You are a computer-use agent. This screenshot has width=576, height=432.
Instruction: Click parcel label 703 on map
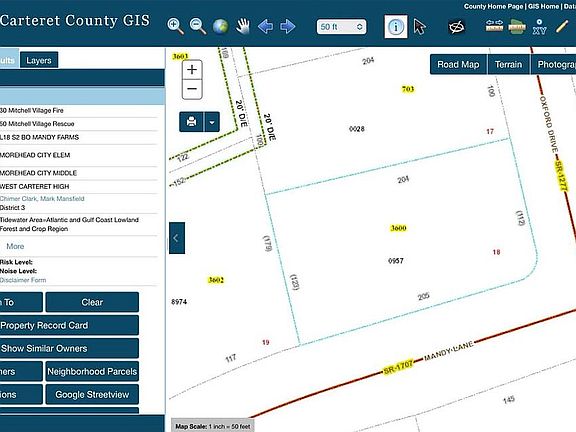point(408,89)
